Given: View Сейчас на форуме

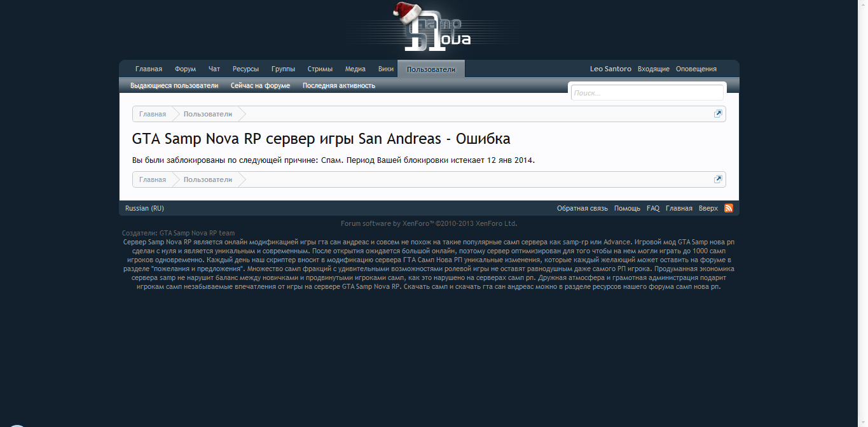Looking at the screenshot, I should 260,85.
